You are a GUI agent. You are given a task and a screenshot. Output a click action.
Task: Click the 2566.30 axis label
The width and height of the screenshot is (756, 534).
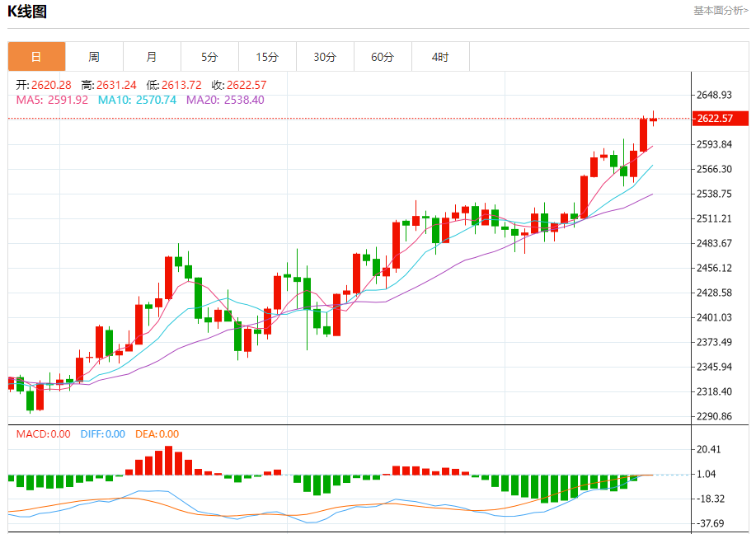[x=714, y=169]
